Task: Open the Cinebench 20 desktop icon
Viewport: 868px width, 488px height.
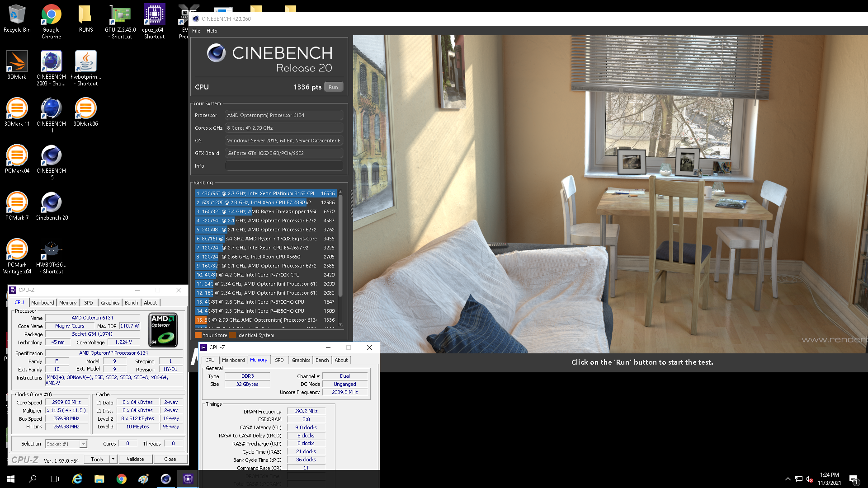Action: 51,206
